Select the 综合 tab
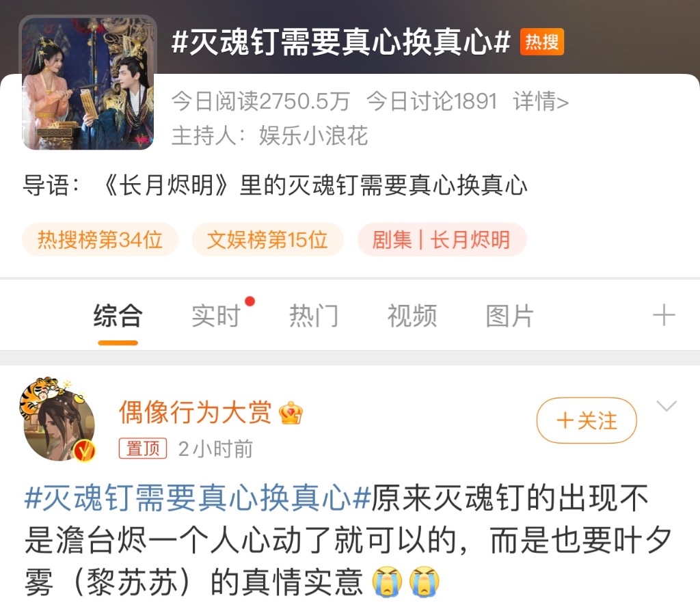The image size is (700, 607). (118, 316)
